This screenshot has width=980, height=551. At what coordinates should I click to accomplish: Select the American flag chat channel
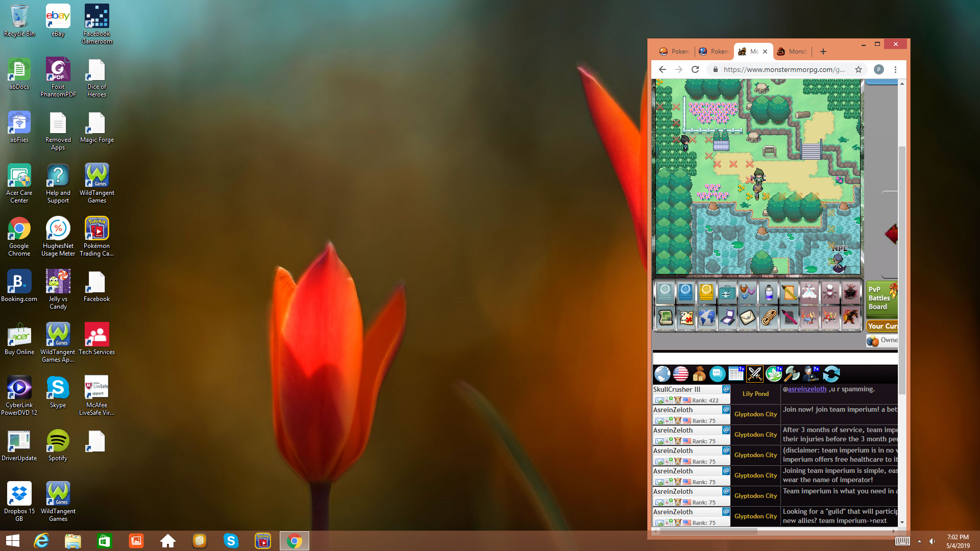[x=680, y=374]
